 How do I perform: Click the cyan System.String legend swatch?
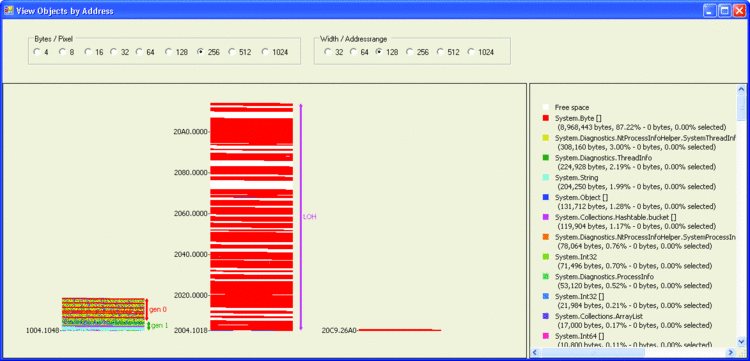545,177
